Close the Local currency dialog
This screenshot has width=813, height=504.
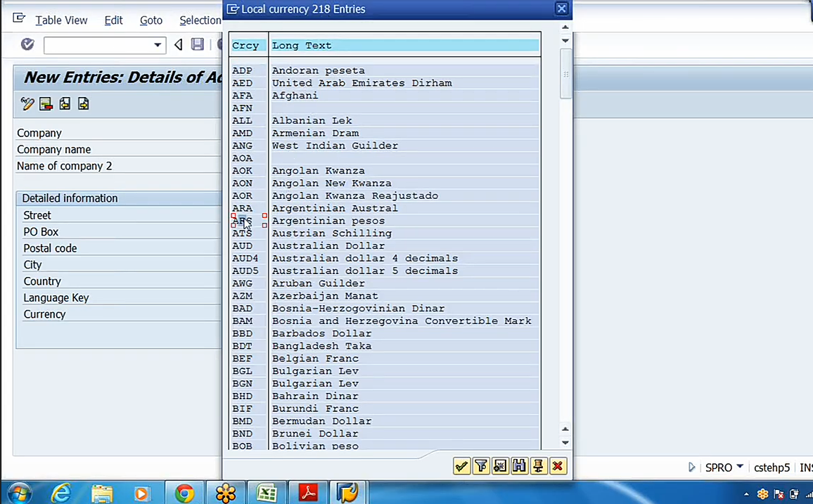[x=561, y=9]
